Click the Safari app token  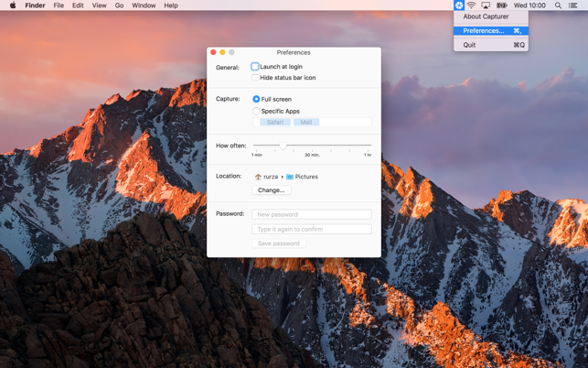point(274,122)
